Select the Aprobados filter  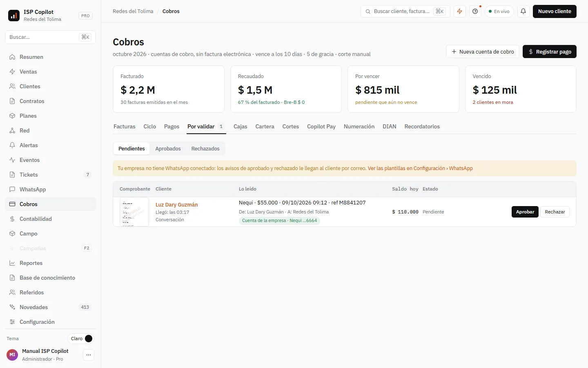[x=168, y=149]
